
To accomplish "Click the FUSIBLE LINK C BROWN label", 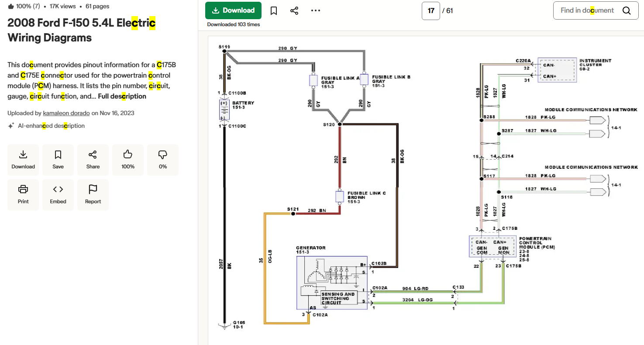I will 366,197.
